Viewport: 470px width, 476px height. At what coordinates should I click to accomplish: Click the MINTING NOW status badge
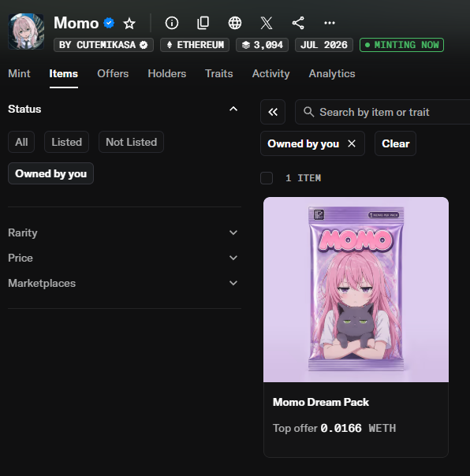pos(401,45)
